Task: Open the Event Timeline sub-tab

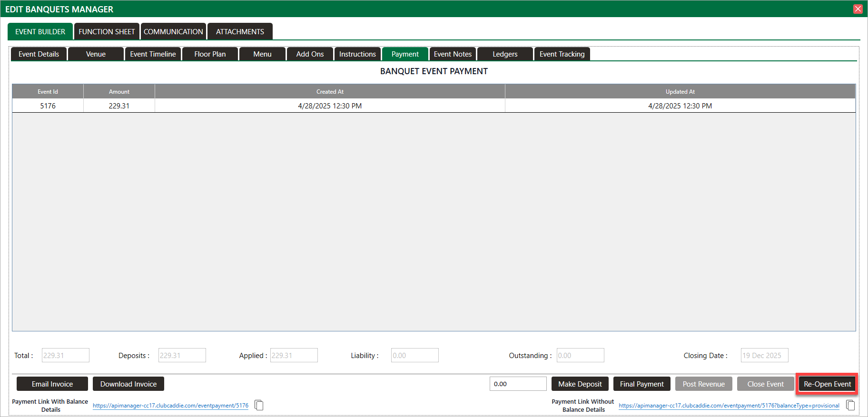Action: (x=153, y=54)
